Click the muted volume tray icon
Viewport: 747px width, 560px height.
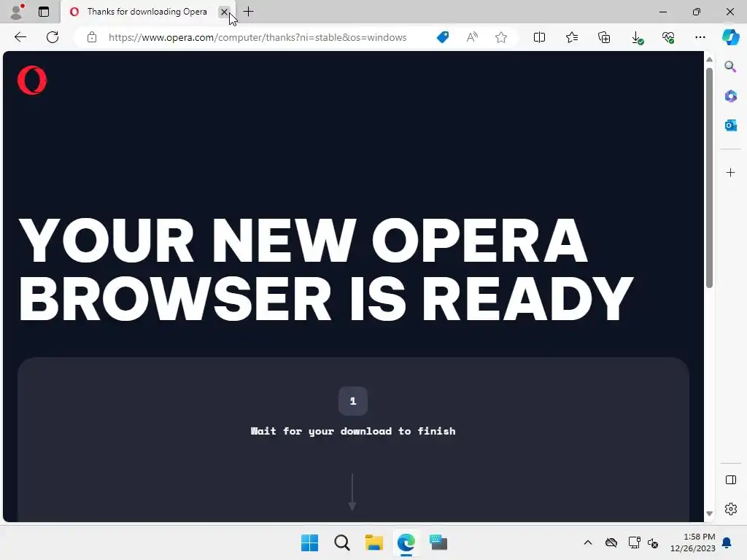tap(653, 542)
